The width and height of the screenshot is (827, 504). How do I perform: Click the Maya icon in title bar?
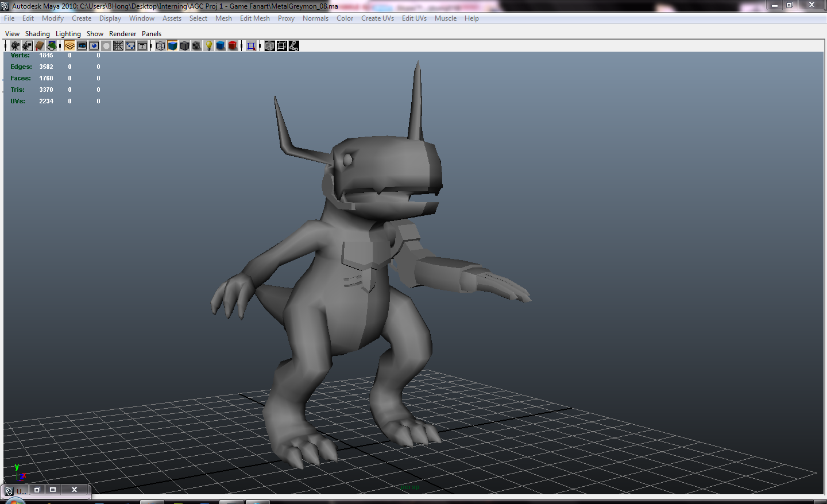pyautogui.click(x=5, y=6)
